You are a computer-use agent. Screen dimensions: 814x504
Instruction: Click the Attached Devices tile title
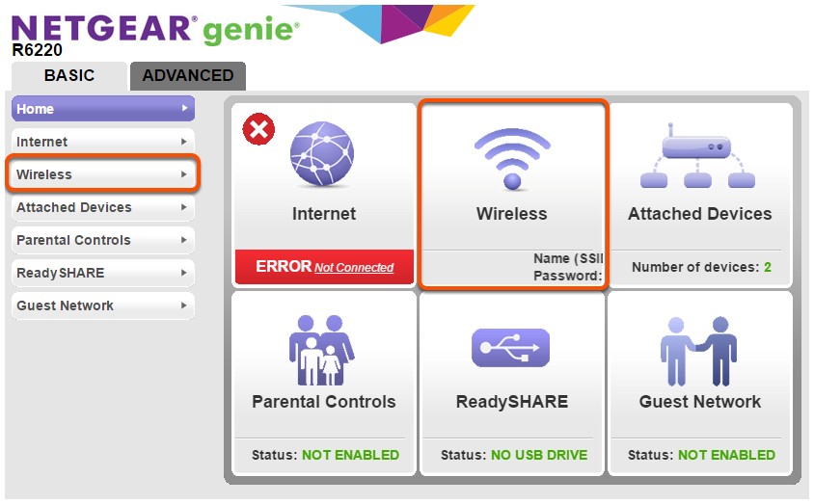(700, 214)
